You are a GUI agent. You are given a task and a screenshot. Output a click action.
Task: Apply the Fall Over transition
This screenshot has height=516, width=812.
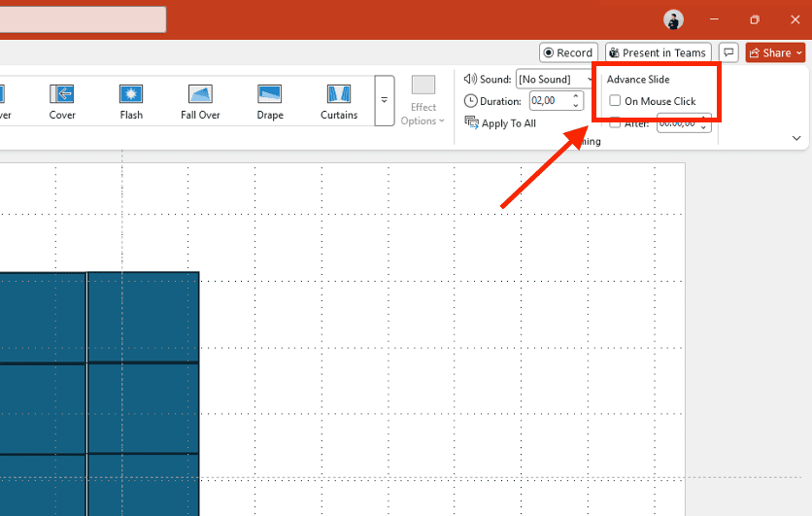(200, 102)
